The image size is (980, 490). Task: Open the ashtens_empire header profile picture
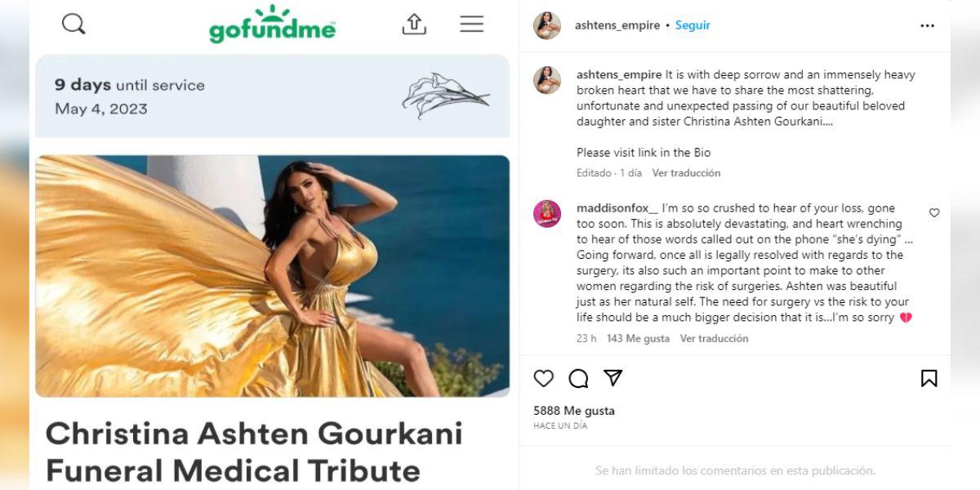pos(547,25)
